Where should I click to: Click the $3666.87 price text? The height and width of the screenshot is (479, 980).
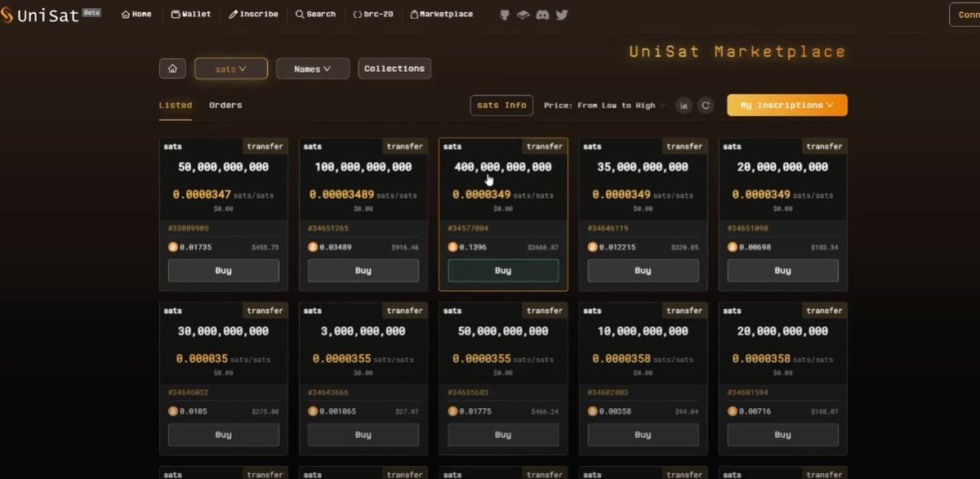coord(543,247)
